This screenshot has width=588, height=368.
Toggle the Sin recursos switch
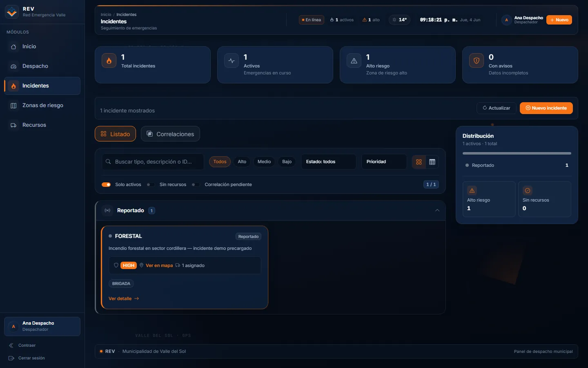tap(151, 184)
